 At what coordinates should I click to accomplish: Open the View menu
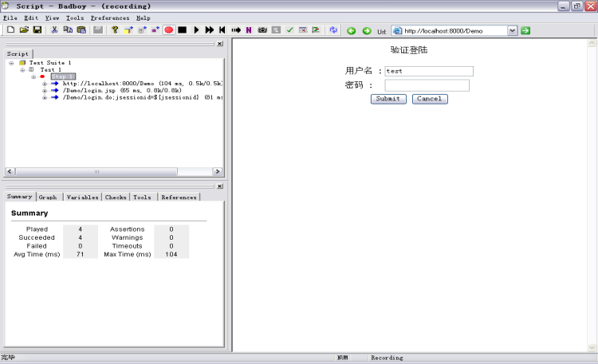[53, 18]
